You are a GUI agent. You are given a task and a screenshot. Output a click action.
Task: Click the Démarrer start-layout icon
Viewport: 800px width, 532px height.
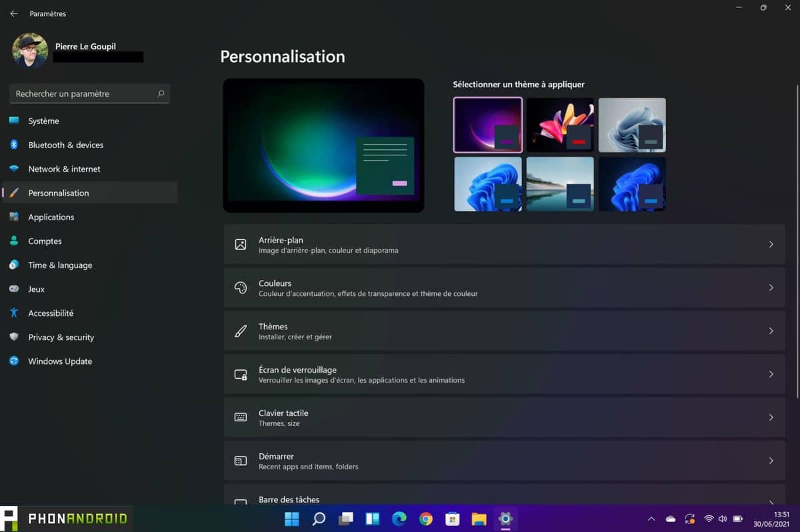241,461
